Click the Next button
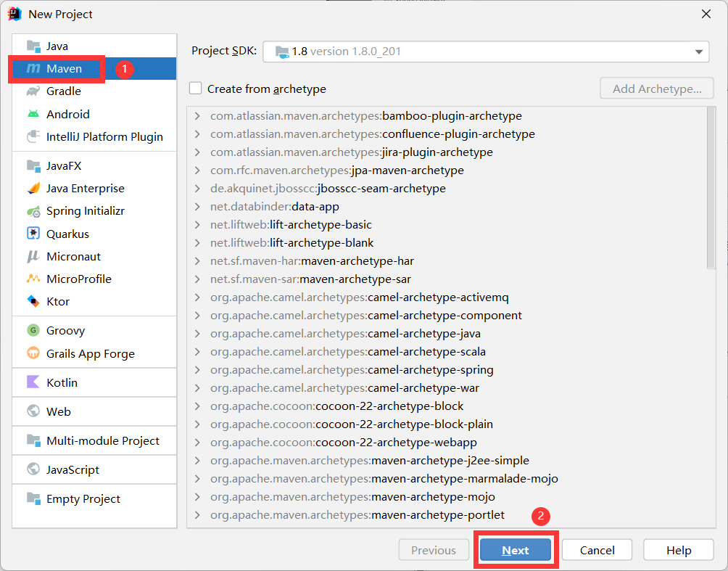This screenshot has width=728, height=571. coord(516,550)
